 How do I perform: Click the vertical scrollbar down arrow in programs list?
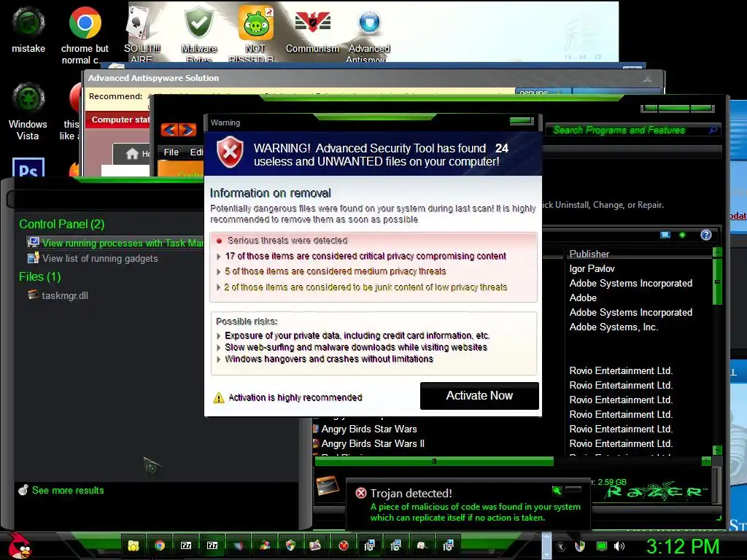point(718,449)
